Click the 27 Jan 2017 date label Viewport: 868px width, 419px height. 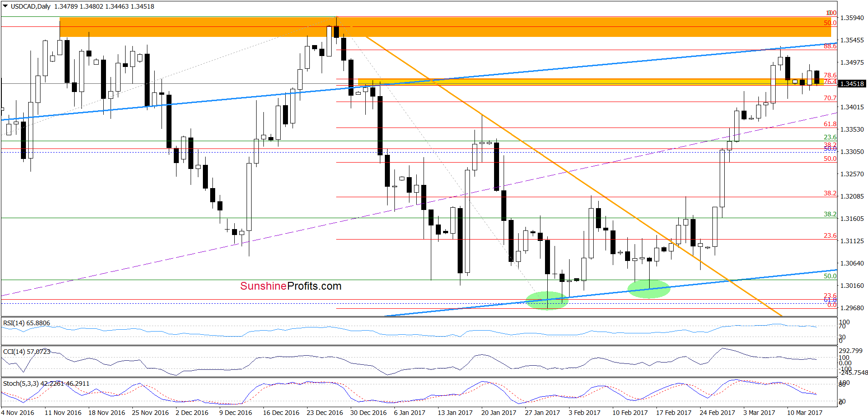click(542, 413)
